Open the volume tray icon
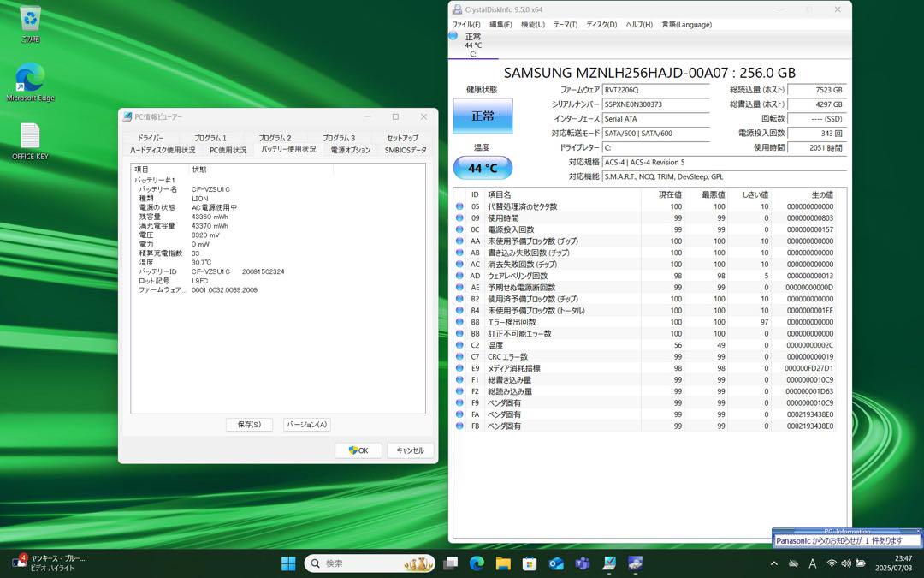 click(x=846, y=563)
